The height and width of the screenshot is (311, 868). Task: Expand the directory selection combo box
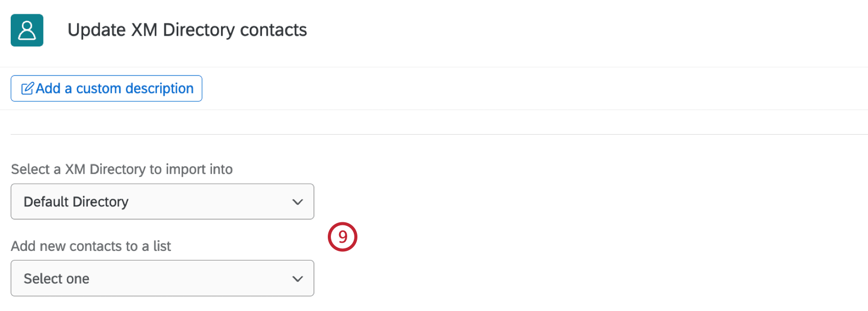162,201
